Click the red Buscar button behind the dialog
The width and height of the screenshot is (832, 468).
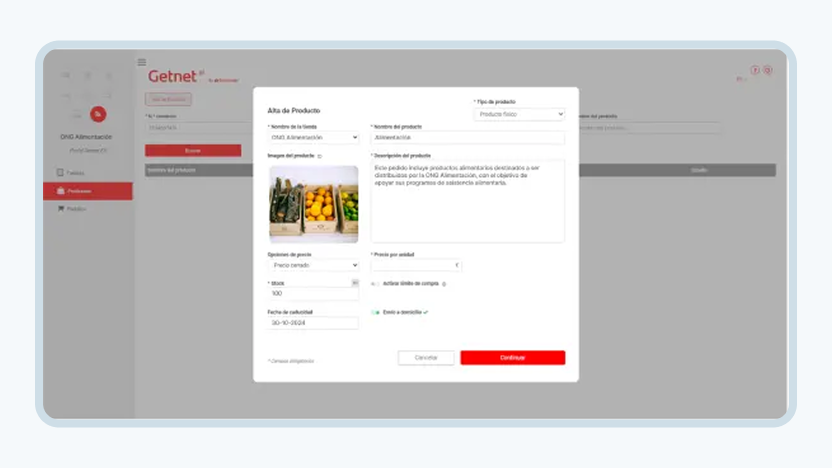(193, 151)
